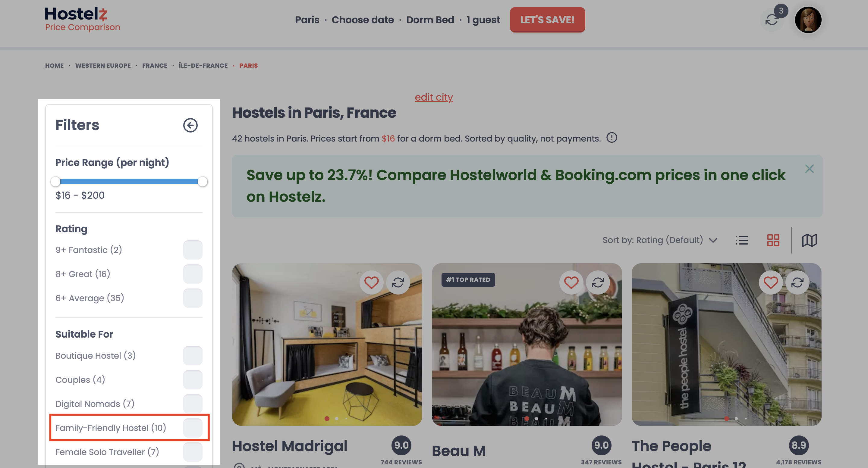Switch to grid view

point(773,240)
